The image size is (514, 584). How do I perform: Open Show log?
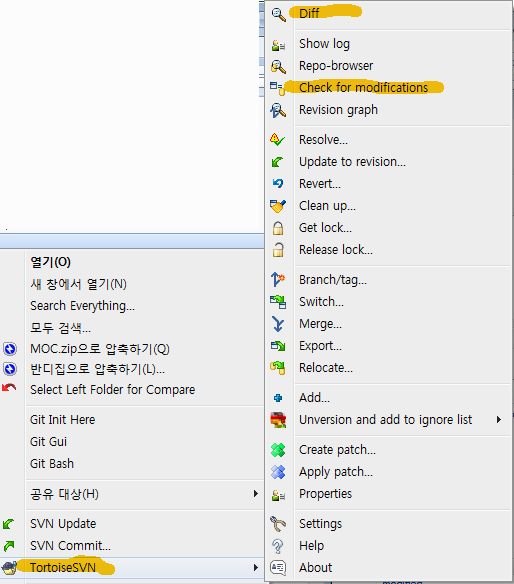324,44
